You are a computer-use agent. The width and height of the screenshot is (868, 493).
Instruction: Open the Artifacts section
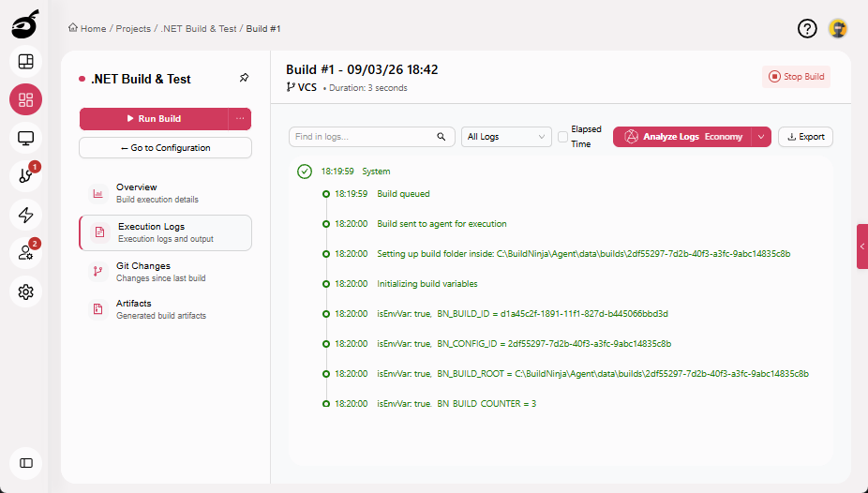[165, 308]
